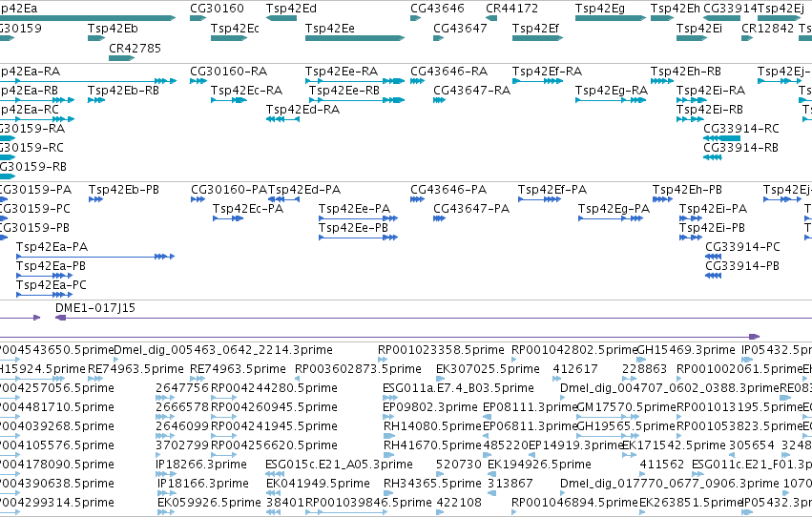Select the Tsp42Ee gene label

330,28
